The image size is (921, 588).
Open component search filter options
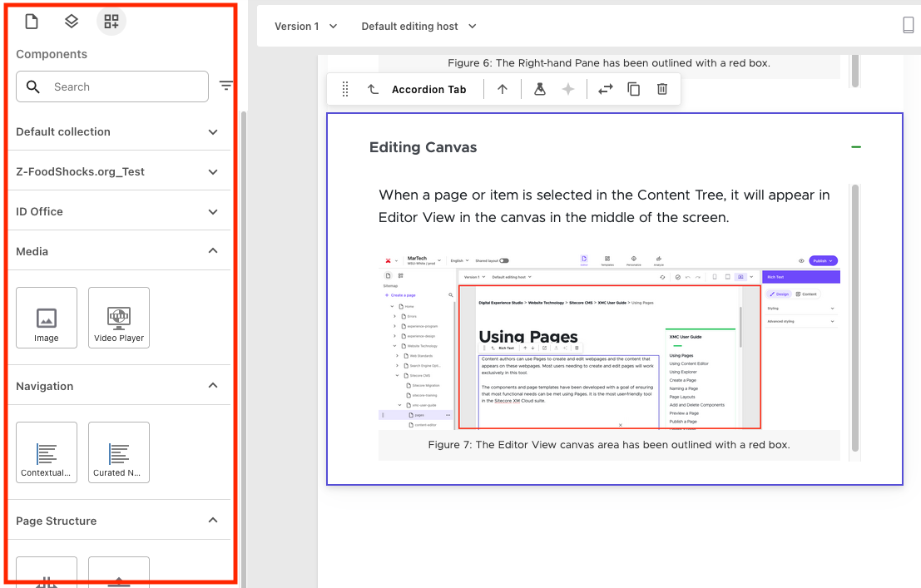pos(225,86)
